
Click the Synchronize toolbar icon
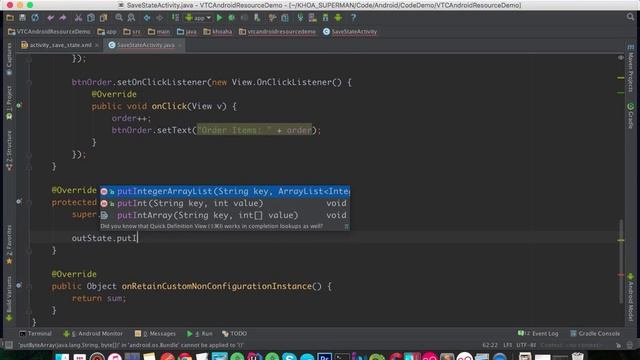point(35,18)
